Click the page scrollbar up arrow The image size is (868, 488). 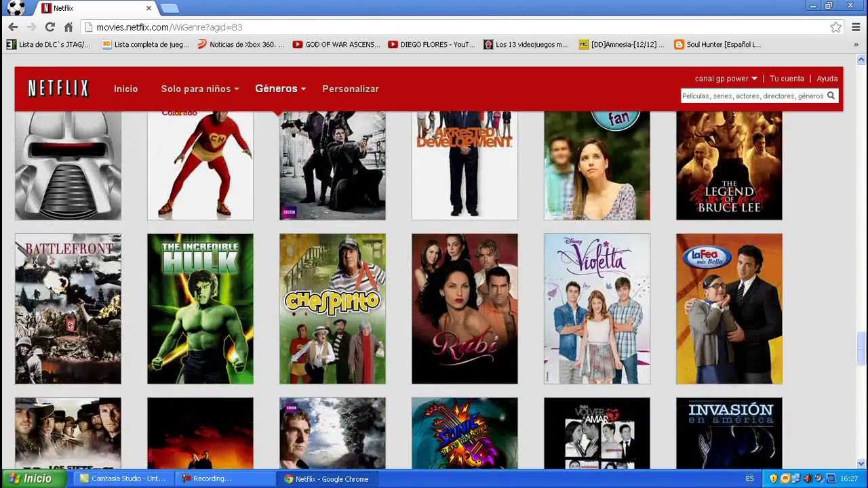[x=861, y=60]
